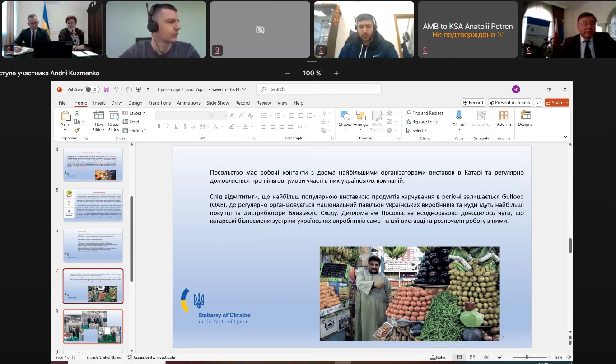The image size is (616, 364).
Task: Open the Section dropdown
Action: coord(135,130)
